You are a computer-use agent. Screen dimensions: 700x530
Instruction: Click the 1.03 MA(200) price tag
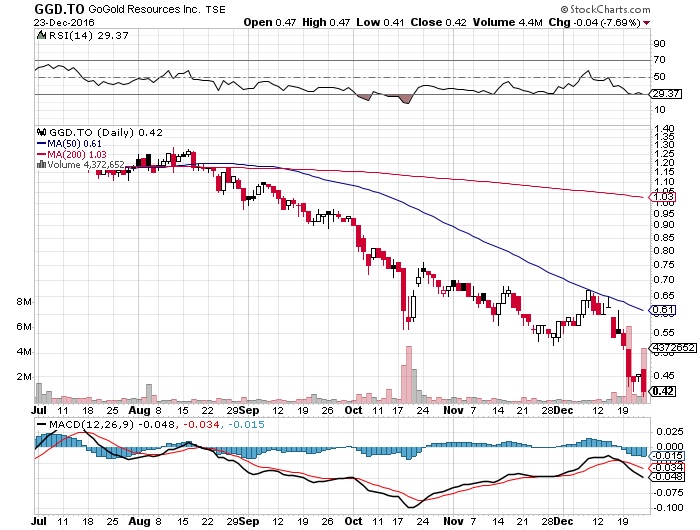click(x=663, y=197)
